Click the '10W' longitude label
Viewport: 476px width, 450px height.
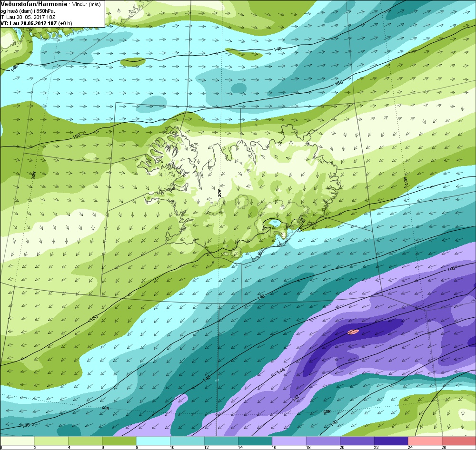(406, 181)
